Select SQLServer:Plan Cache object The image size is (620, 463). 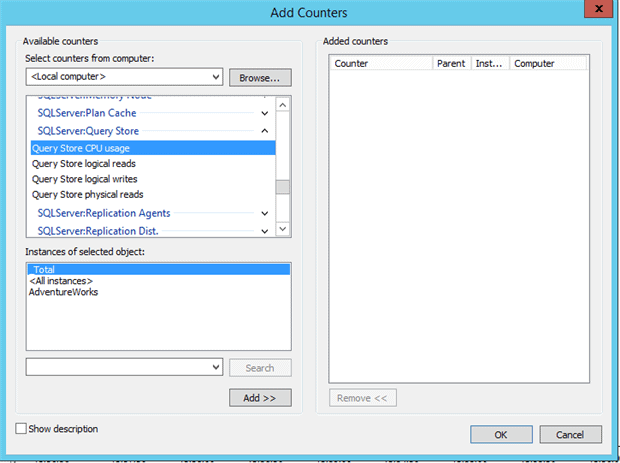(x=87, y=113)
